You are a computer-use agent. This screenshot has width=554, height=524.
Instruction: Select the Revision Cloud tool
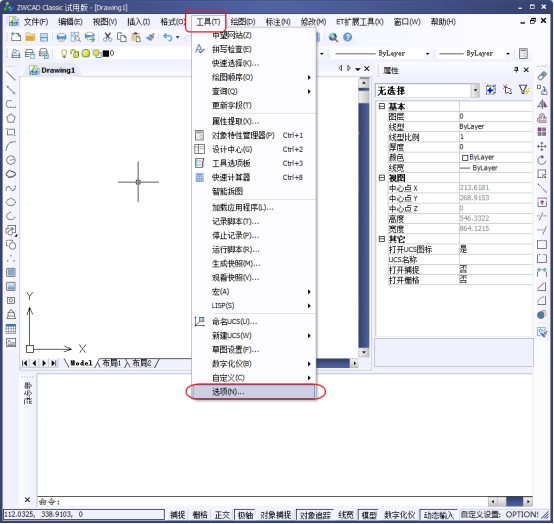tap(11, 174)
